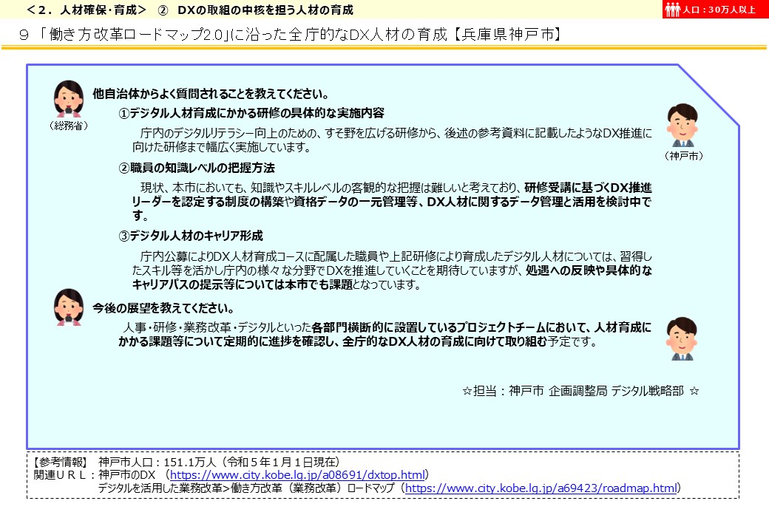The width and height of the screenshot is (769, 532).
Task: Click the interviewer avatar beside 今後の展望
Action: point(69,307)
